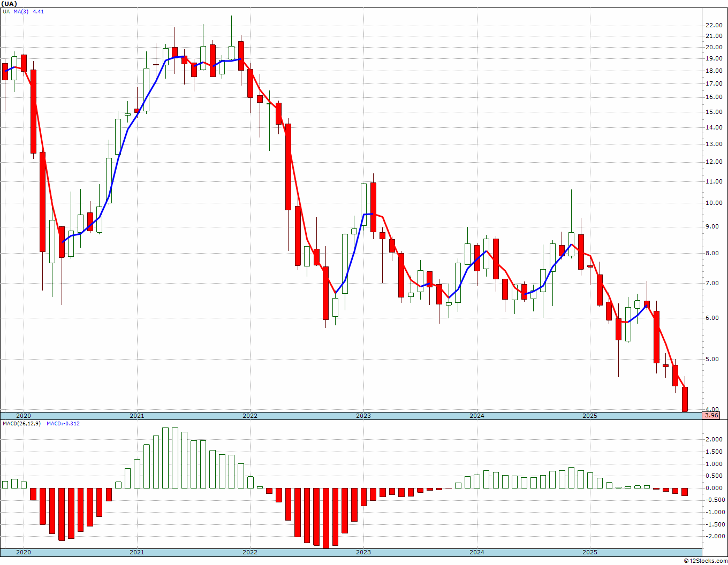This screenshot has width=728, height=565.
Task: Click 2023 on the price chart time axis
Action: click(363, 416)
